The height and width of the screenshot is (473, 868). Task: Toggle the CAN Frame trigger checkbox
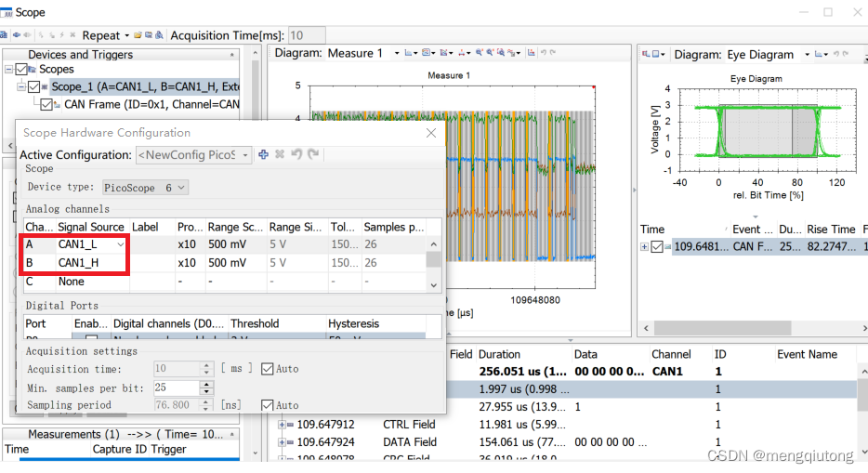[46, 105]
